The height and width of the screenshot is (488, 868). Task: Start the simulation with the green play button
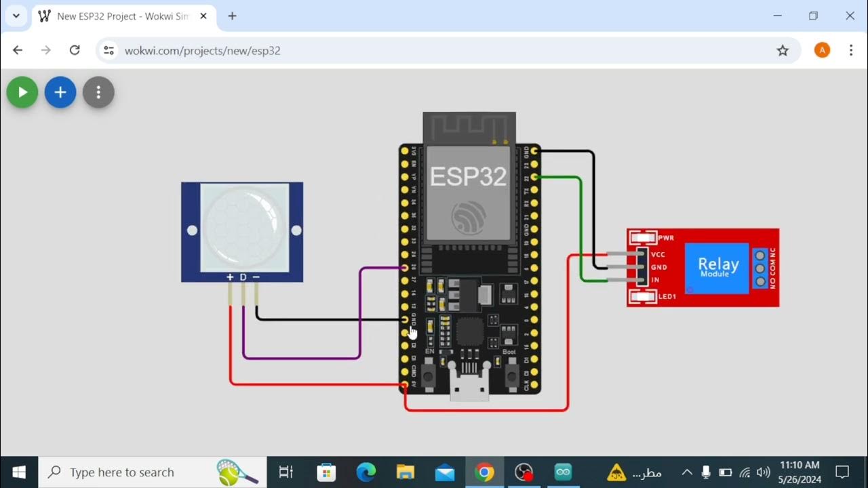(x=22, y=93)
